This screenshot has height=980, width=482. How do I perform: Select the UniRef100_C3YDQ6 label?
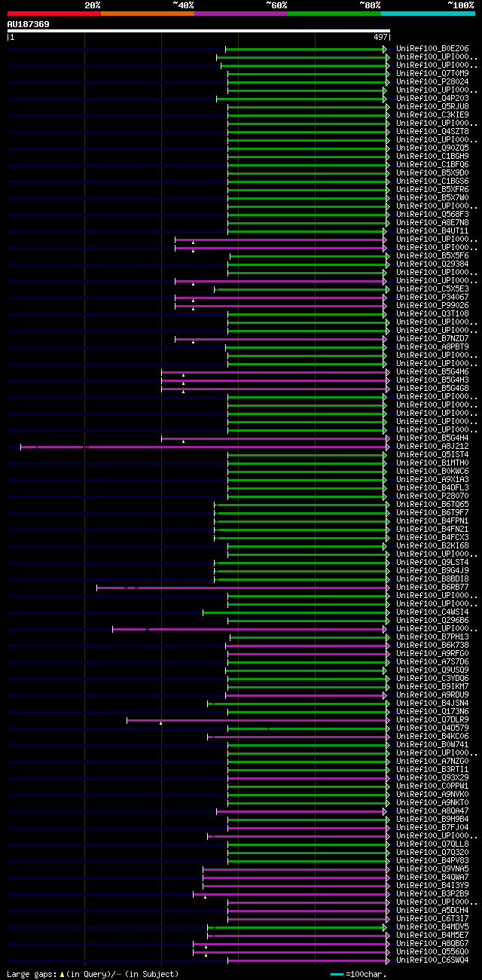433,679
